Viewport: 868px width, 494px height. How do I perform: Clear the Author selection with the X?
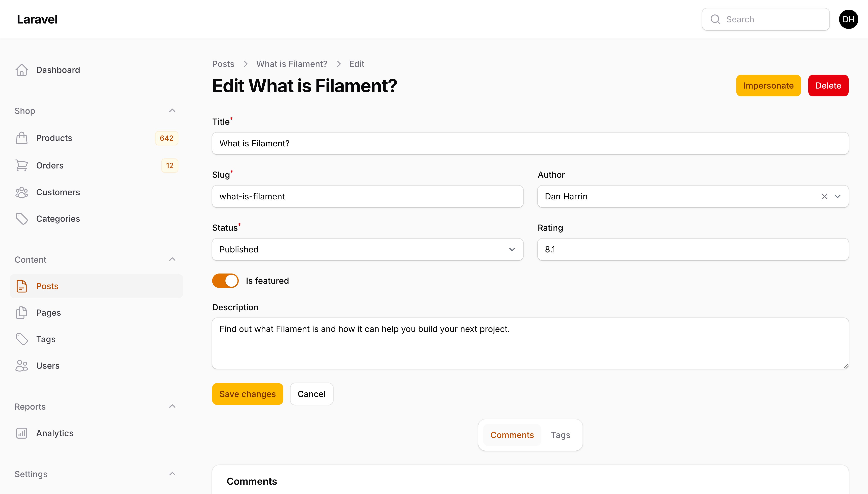(824, 196)
